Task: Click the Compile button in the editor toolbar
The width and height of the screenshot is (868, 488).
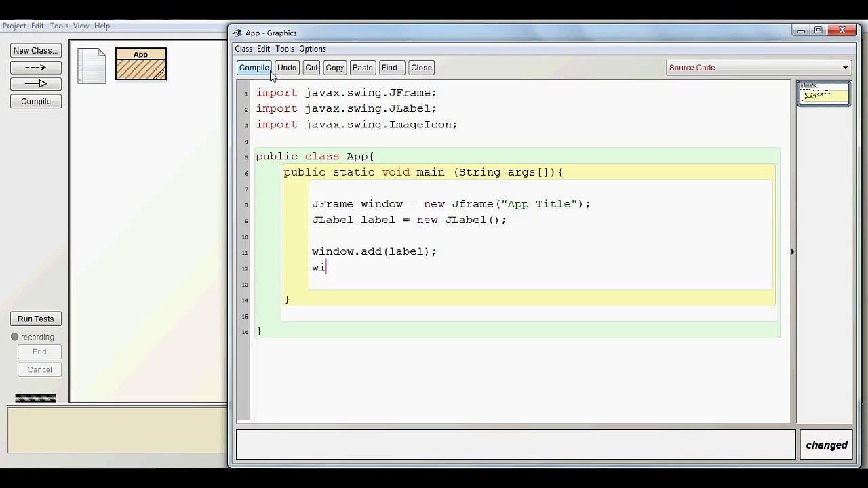Action: [x=254, y=68]
